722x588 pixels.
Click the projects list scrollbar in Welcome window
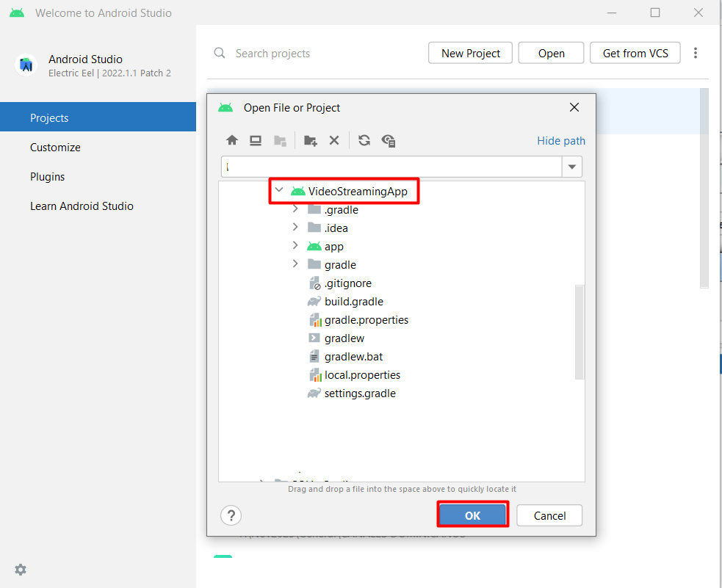[x=704, y=188]
